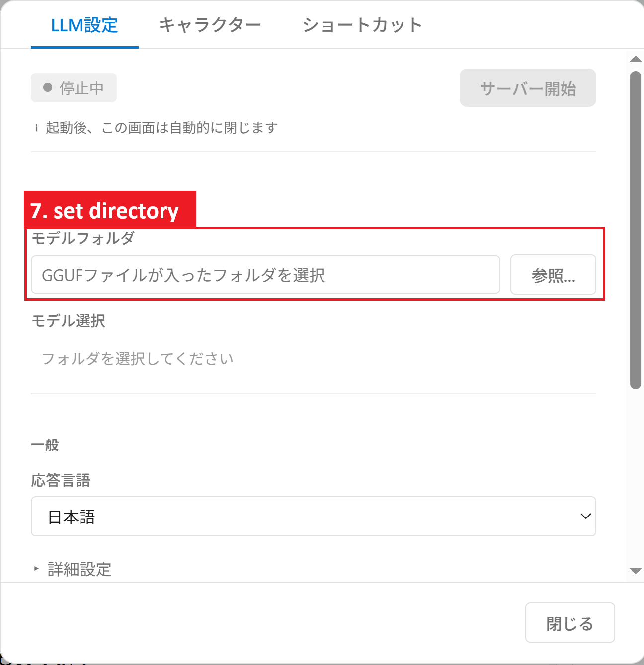Click the 停止中 status badge
The image size is (644, 665).
point(74,87)
